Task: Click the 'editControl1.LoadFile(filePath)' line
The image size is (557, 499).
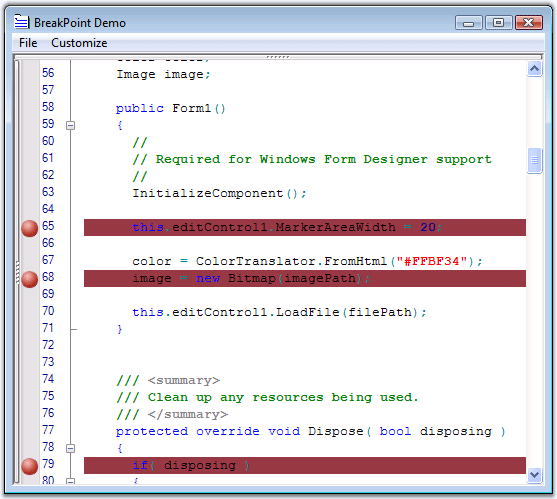Action: (279, 313)
